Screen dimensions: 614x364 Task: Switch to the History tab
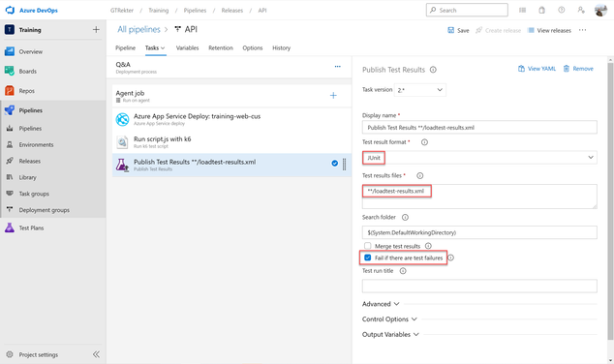coord(281,47)
